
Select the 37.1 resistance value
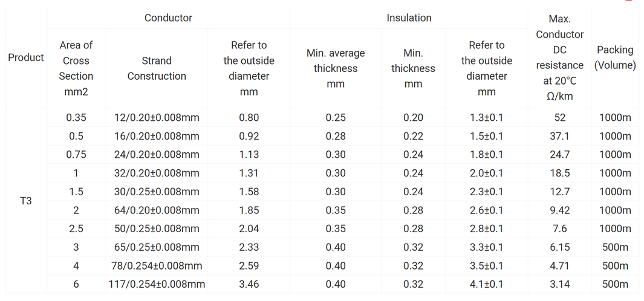559,137
